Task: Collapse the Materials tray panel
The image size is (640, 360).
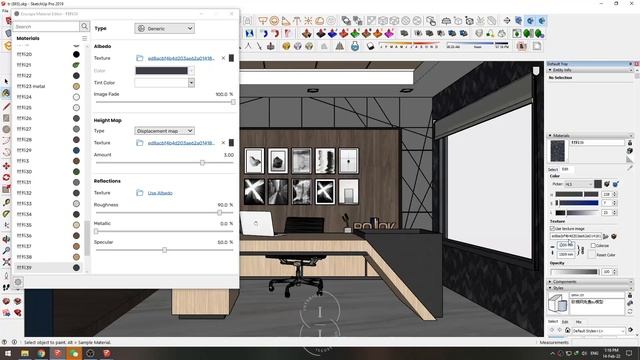Action: tap(550, 136)
